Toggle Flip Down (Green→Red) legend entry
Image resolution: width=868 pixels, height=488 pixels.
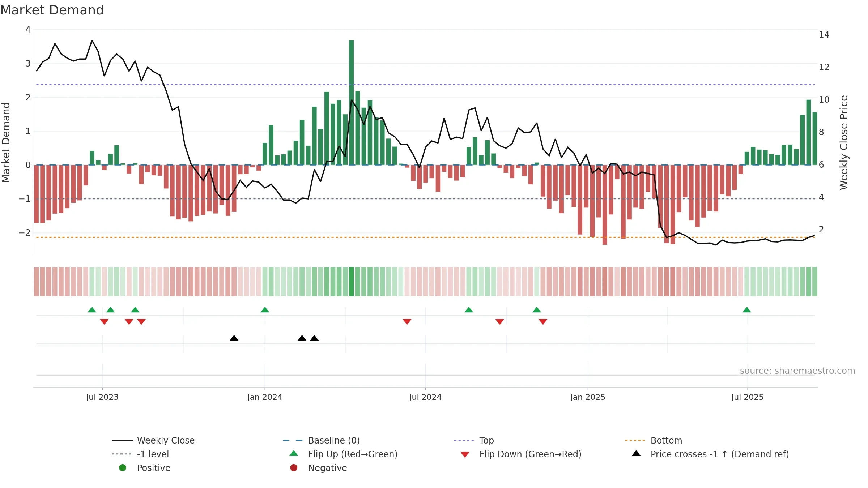521,454
